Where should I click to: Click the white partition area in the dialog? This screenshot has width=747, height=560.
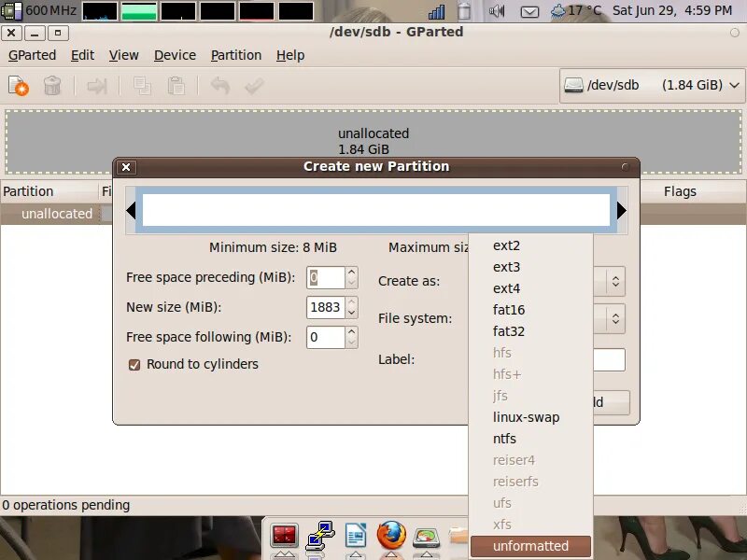376,210
